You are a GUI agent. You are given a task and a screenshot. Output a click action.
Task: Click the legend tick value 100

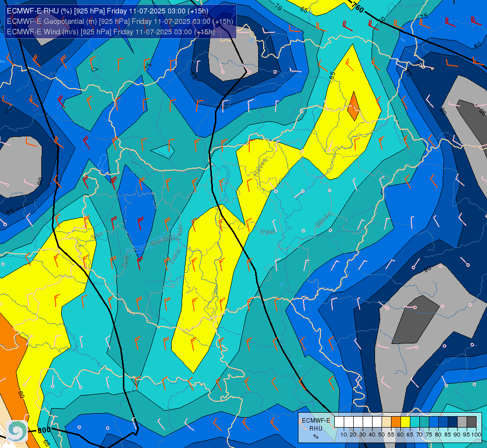477,435
